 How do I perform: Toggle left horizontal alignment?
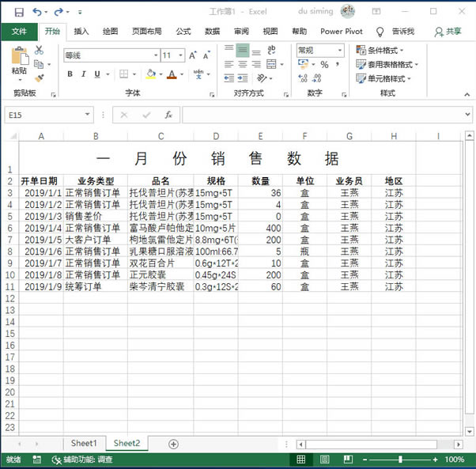click(229, 64)
